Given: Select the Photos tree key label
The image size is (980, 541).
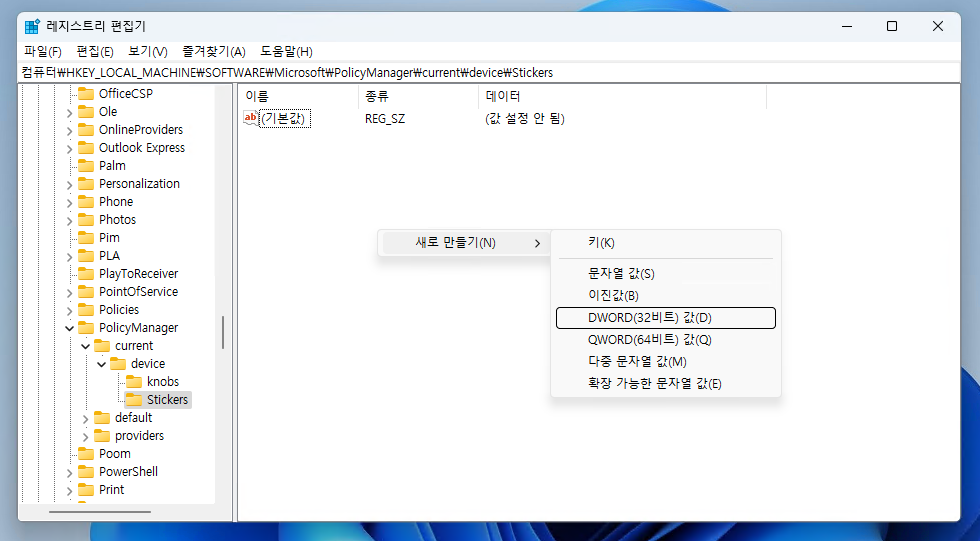Looking at the screenshot, I should point(118,220).
